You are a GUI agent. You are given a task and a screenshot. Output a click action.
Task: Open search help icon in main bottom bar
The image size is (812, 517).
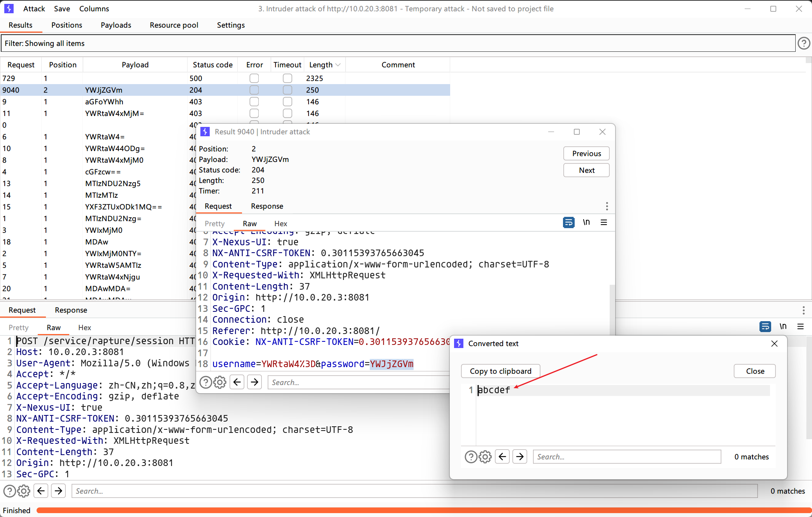pos(9,491)
